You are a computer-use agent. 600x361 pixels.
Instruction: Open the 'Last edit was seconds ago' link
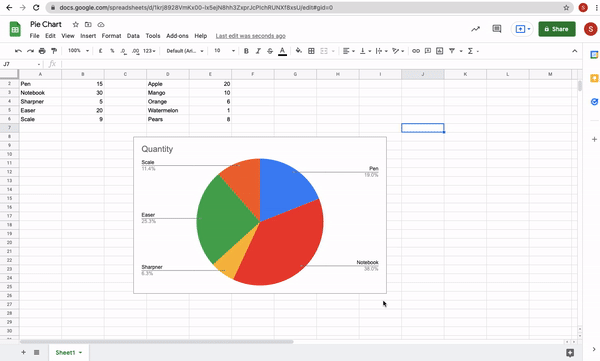pyautogui.click(x=251, y=36)
